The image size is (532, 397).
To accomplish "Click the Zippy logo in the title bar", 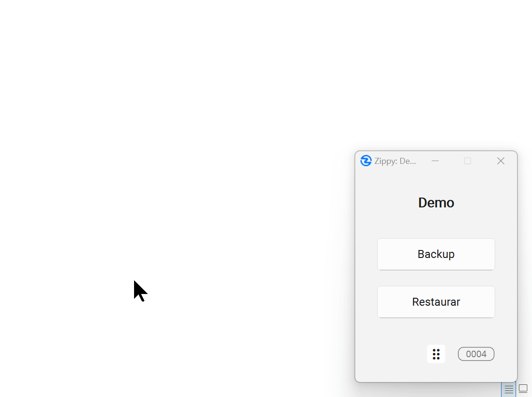I will (x=366, y=161).
